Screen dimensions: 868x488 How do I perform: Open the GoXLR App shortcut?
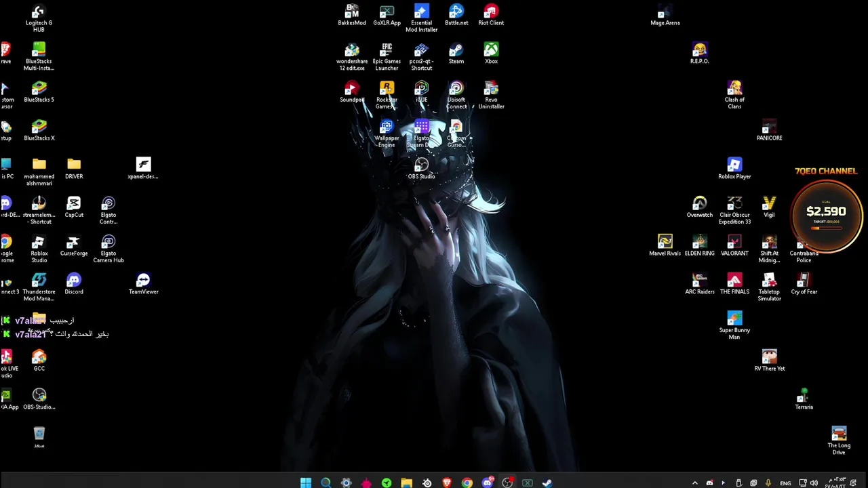click(x=387, y=15)
